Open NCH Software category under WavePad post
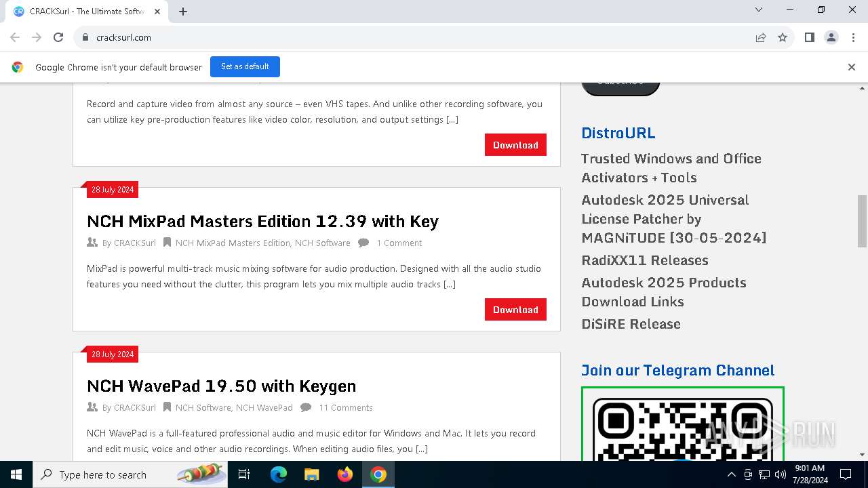Image resolution: width=868 pixels, height=488 pixels. coord(203,407)
